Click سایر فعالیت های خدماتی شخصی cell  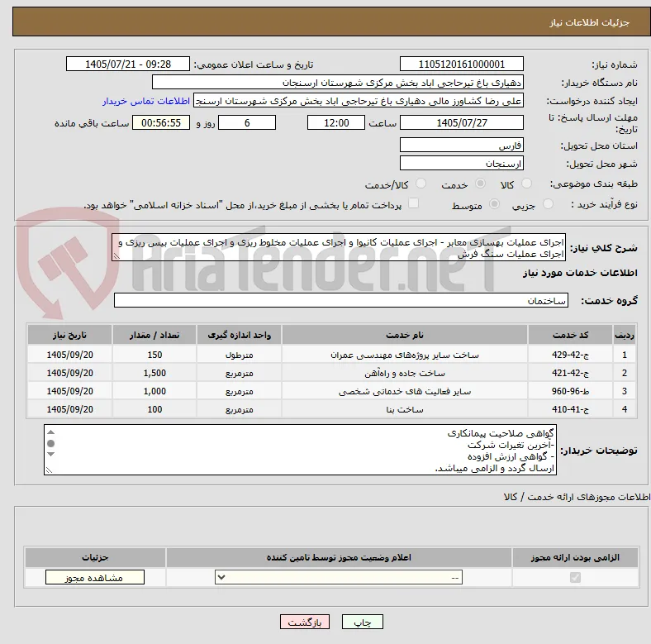pos(405,391)
